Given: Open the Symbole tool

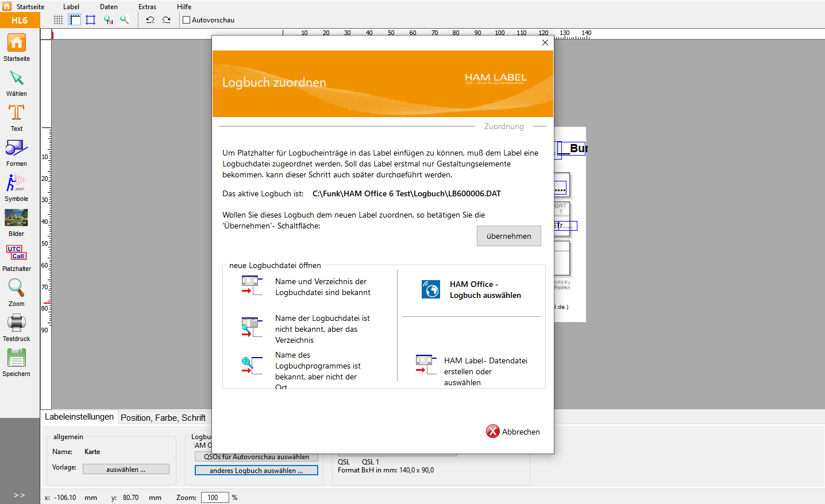Looking at the screenshot, I should tap(17, 183).
